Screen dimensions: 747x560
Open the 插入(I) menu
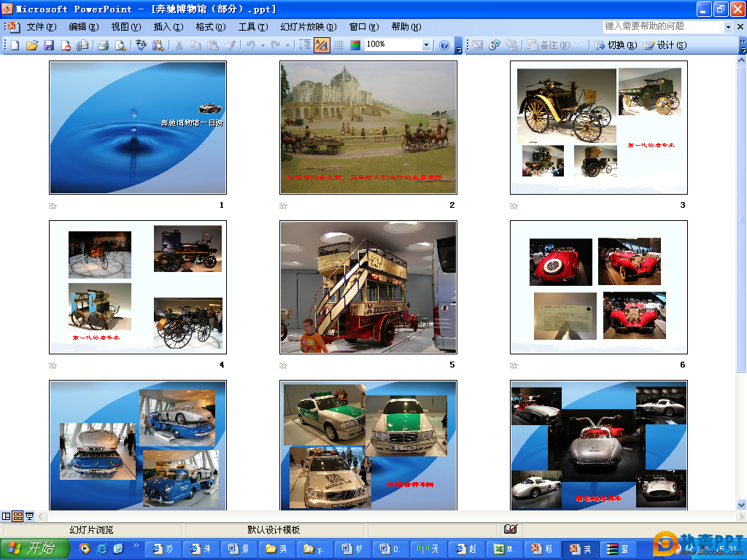[169, 27]
